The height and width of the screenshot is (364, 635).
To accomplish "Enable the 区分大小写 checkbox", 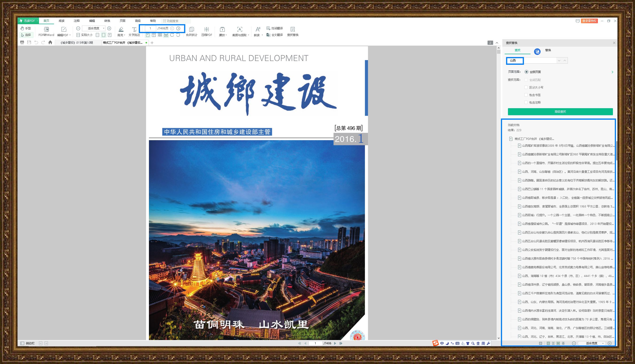I will (526, 87).
